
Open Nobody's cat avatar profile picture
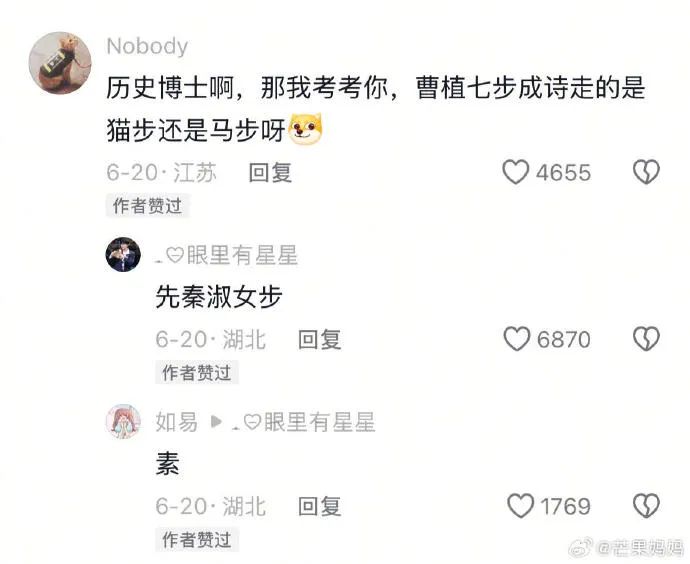[x=60, y=63]
